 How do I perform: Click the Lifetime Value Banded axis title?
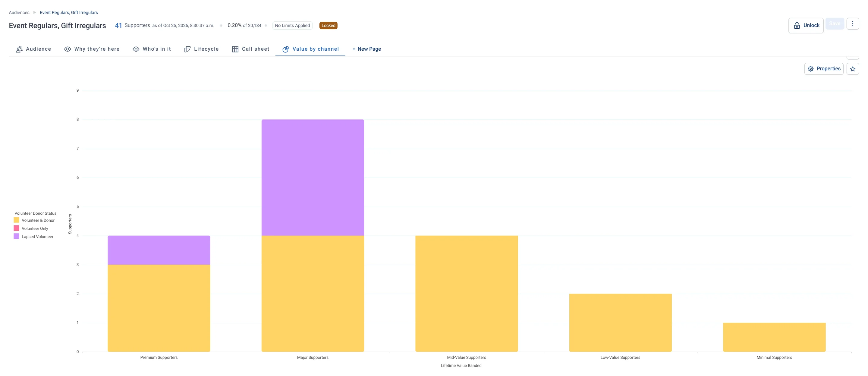tap(461, 365)
